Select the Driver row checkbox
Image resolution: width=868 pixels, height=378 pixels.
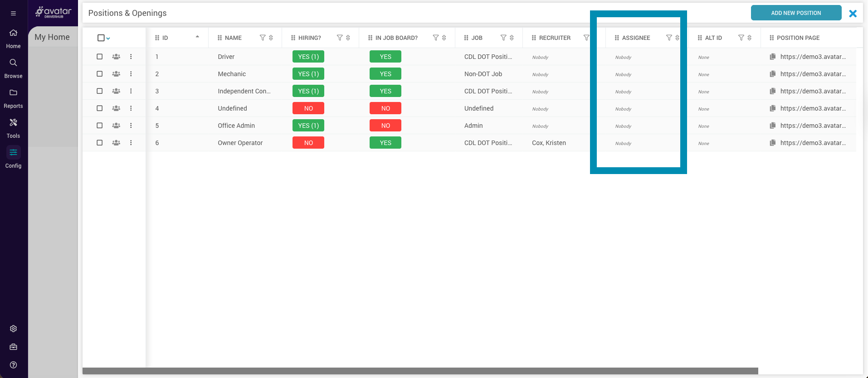100,57
